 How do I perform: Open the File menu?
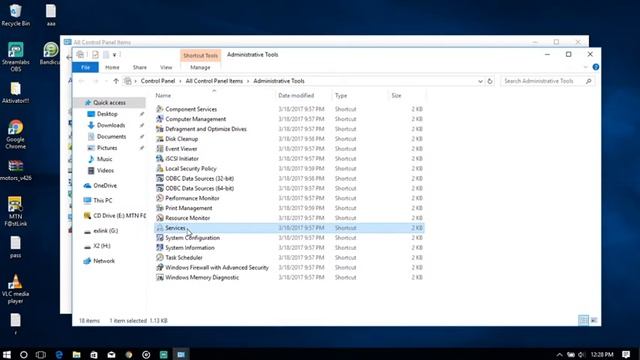click(x=85, y=67)
